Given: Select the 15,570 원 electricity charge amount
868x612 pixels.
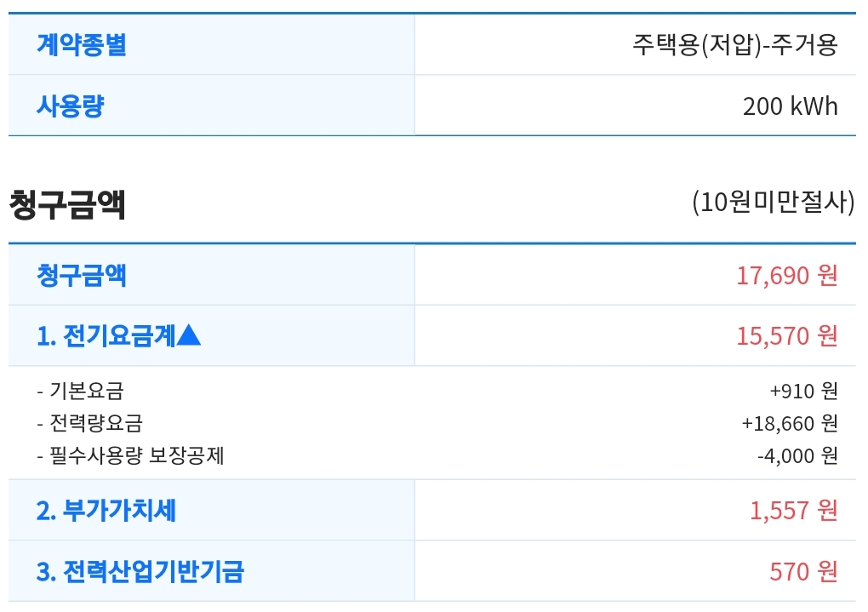Looking at the screenshot, I should pyautogui.click(x=786, y=336).
